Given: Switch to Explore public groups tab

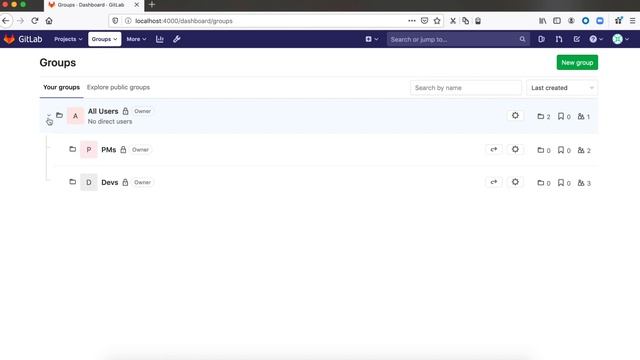Looking at the screenshot, I should pyautogui.click(x=118, y=87).
